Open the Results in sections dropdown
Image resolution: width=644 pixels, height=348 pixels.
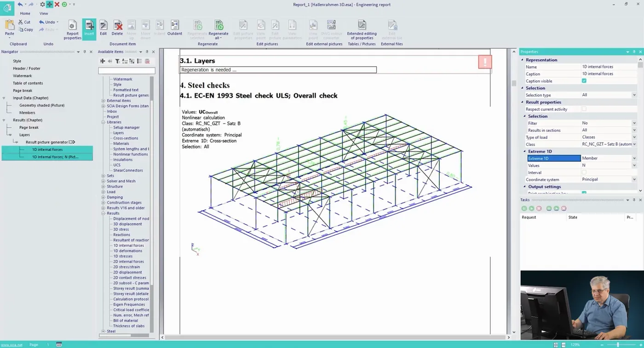point(634,130)
